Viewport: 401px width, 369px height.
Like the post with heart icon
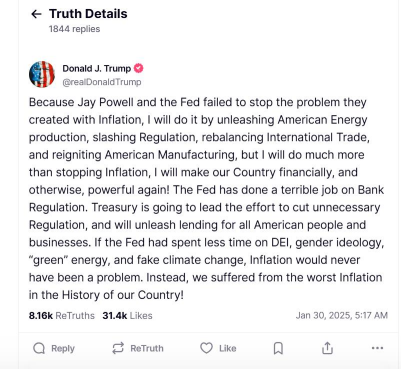click(206, 348)
